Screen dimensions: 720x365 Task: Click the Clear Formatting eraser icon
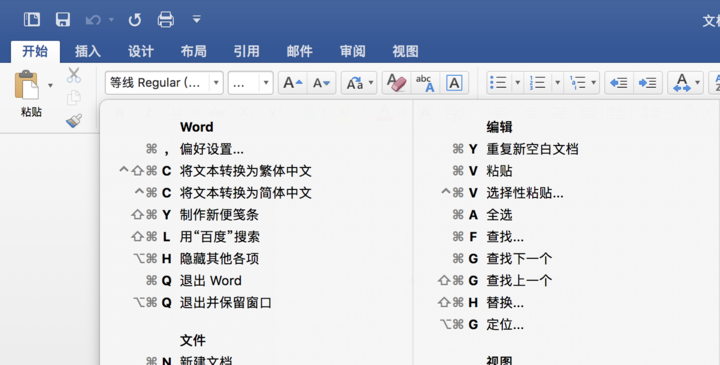[x=396, y=83]
